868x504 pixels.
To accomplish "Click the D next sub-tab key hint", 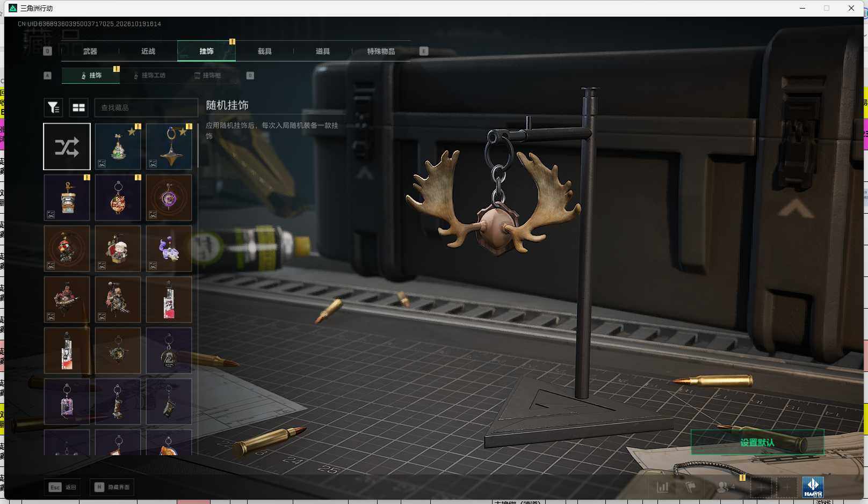I will point(250,75).
